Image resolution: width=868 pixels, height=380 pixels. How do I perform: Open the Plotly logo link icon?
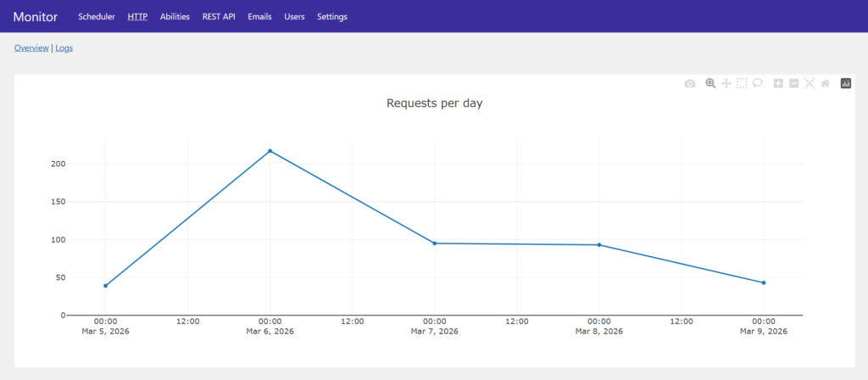[845, 83]
